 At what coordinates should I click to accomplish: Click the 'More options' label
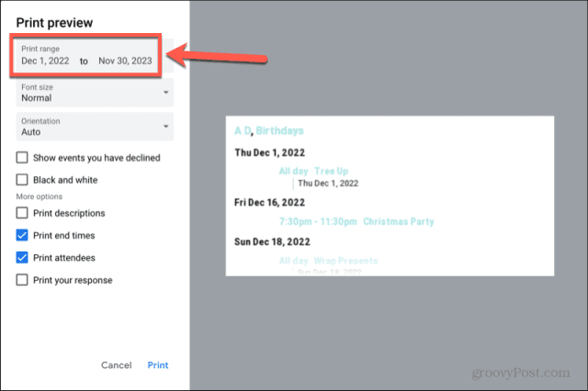(x=39, y=196)
